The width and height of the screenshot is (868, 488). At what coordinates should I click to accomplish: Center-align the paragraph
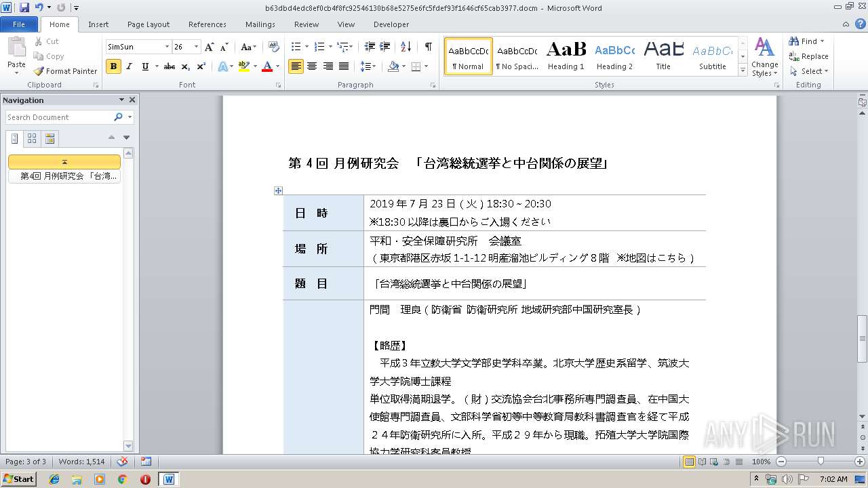pos(312,66)
